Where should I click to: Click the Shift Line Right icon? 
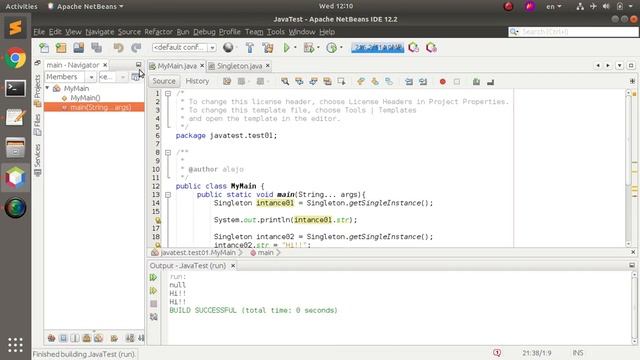[x=423, y=82]
